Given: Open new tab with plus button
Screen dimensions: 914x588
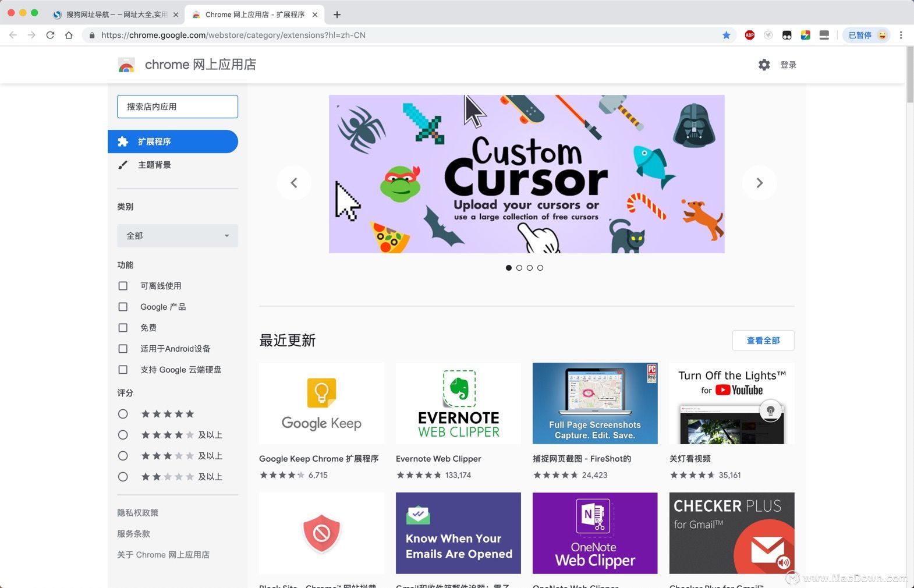Looking at the screenshot, I should (337, 15).
